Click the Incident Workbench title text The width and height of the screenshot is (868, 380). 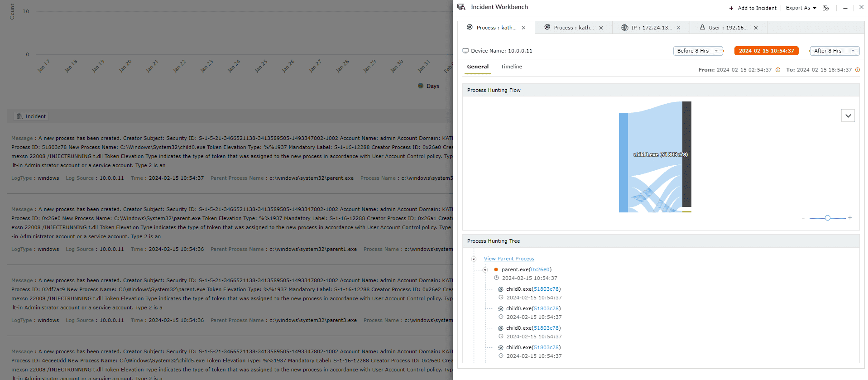click(x=499, y=7)
